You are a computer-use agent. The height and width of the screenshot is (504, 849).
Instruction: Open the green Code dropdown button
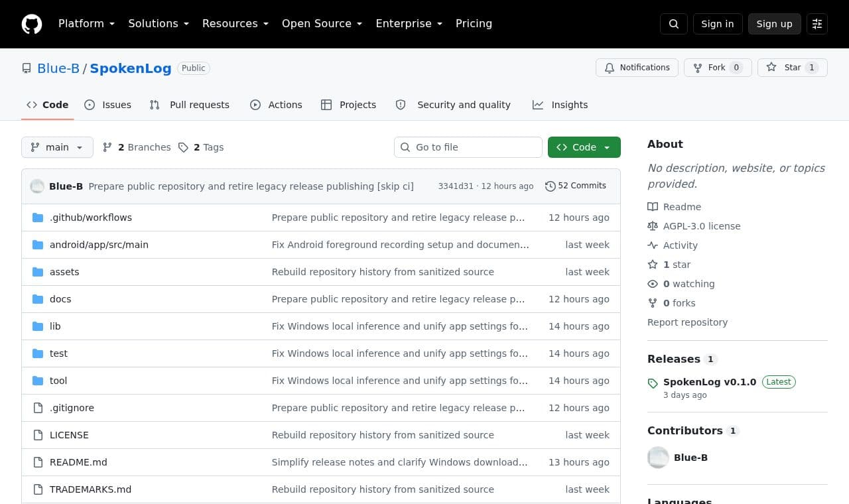584,147
